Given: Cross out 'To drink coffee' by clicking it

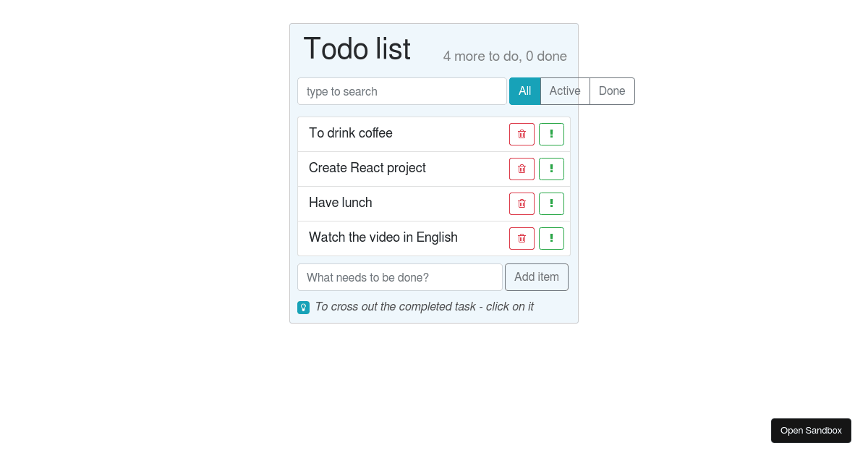Looking at the screenshot, I should point(351,133).
